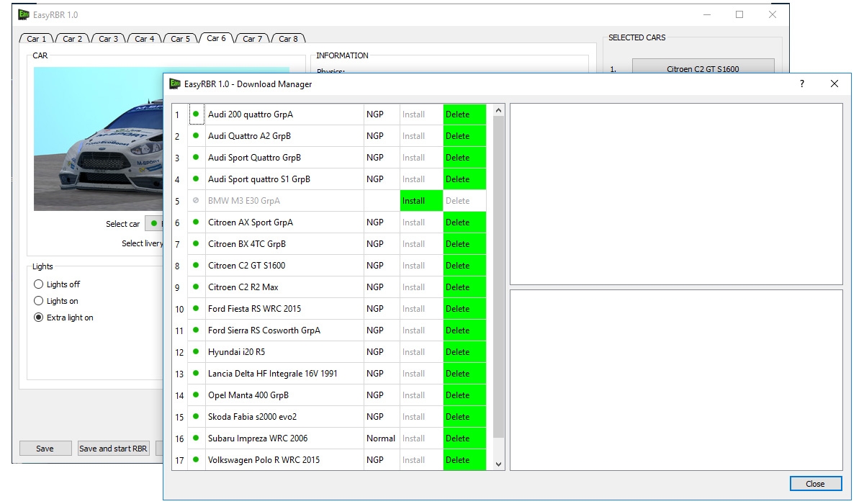Switch to Car 4 tab in main window
This screenshot has height=504, width=864.
[x=145, y=39]
